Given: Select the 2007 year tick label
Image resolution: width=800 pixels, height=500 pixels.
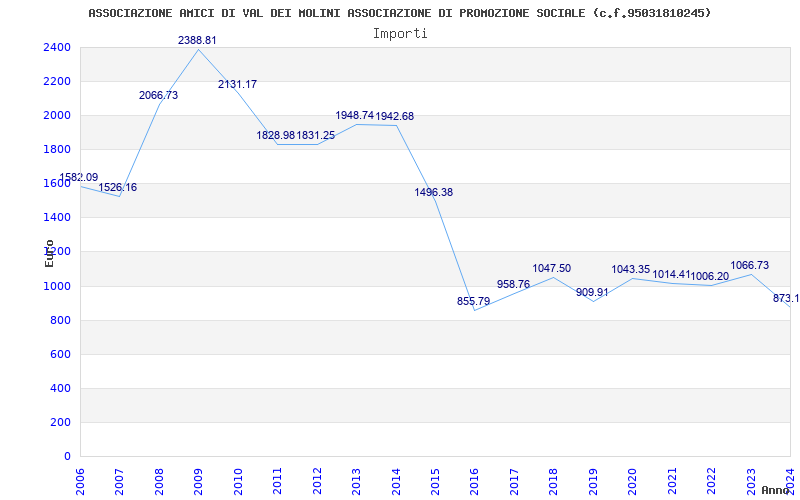Looking at the screenshot, I should (119, 481).
